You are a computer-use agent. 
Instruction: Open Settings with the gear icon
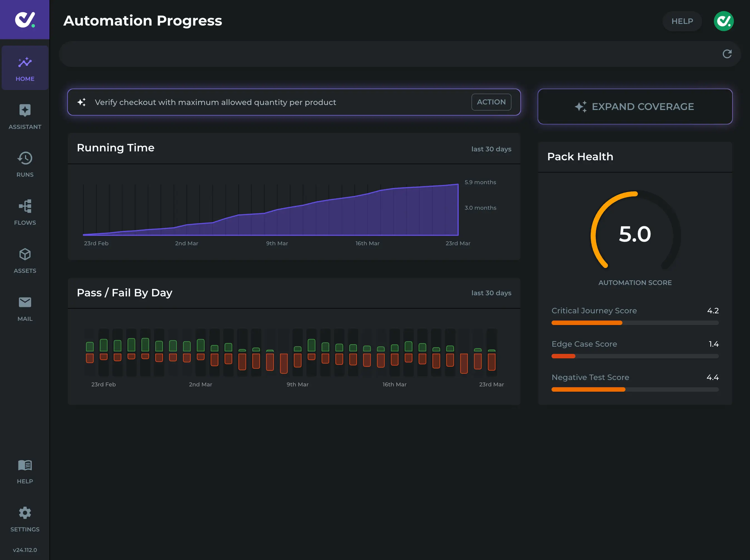coord(25,512)
